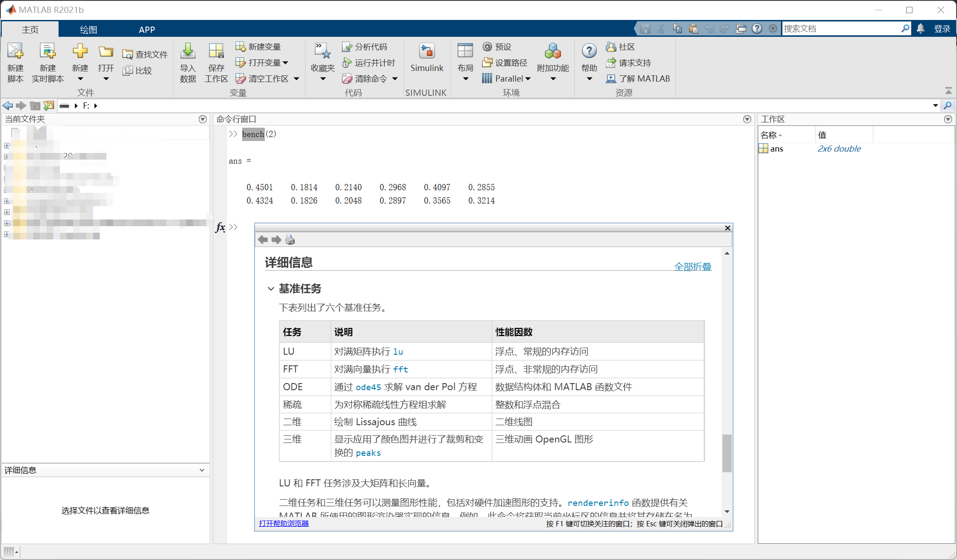Open Add-Ons (附加功能) dropdown
This screenshot has height=560, width=957.
click(x=553, y=79)
